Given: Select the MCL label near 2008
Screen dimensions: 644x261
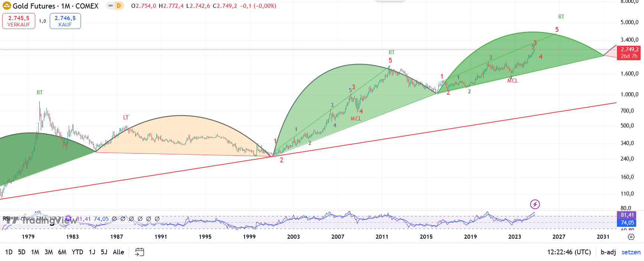Looking at the screenshot, I should tap(356, 119).
